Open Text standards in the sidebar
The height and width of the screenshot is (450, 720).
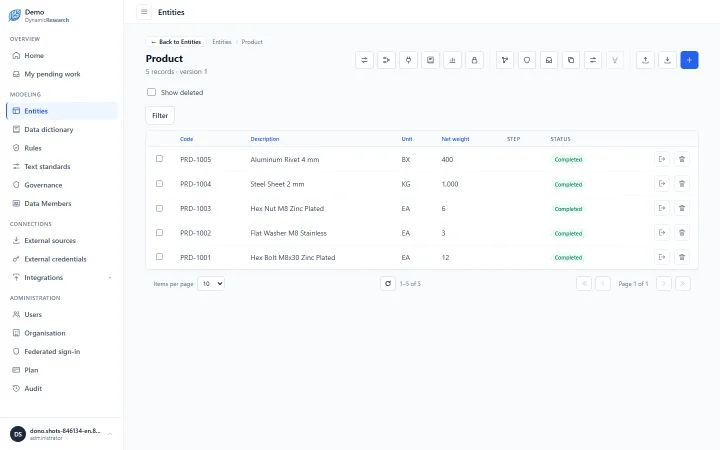62,166
